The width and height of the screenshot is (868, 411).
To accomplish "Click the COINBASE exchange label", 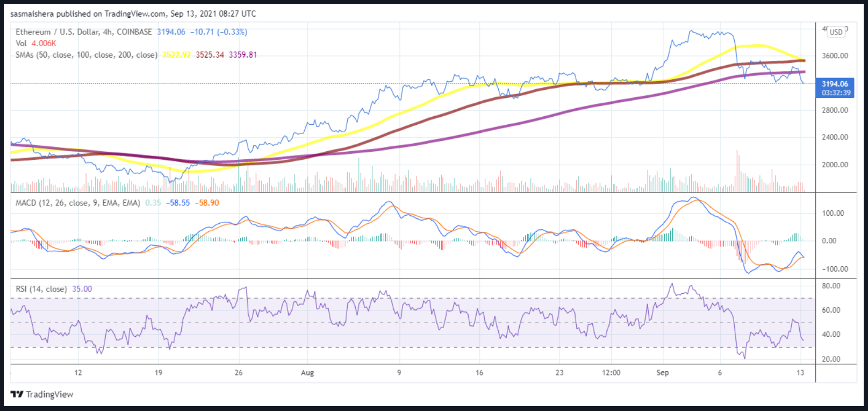I will point(134,32).
